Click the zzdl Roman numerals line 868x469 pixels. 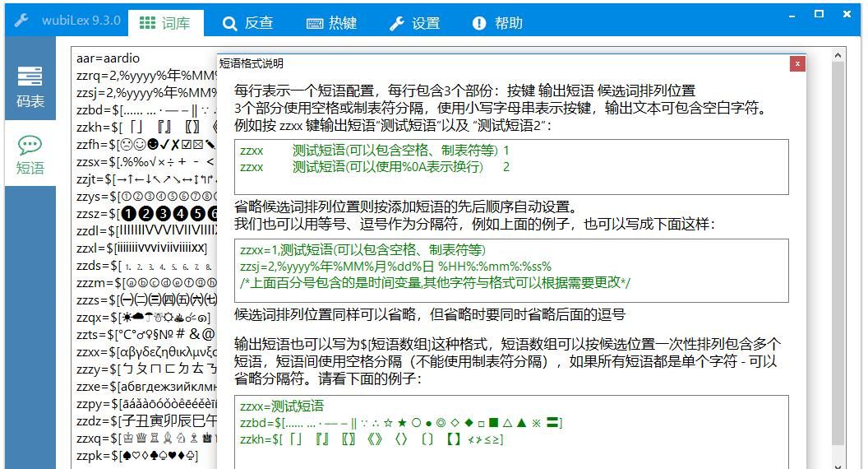click(x=146, y=230)
